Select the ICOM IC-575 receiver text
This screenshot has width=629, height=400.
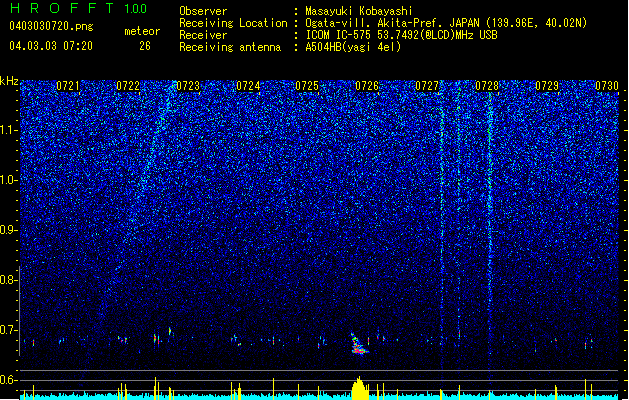[x=401, y=35]
